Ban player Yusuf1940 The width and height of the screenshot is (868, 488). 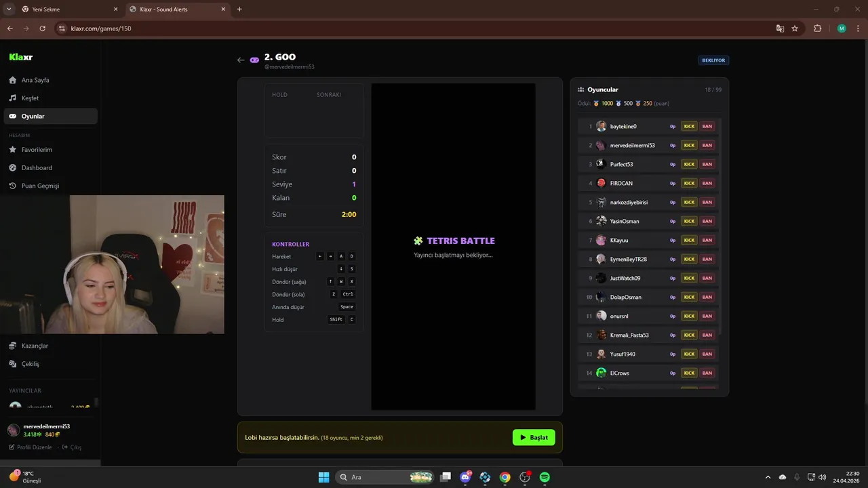707,354
